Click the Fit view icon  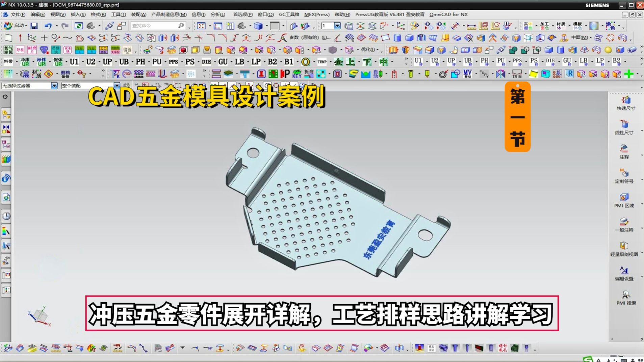201,26
